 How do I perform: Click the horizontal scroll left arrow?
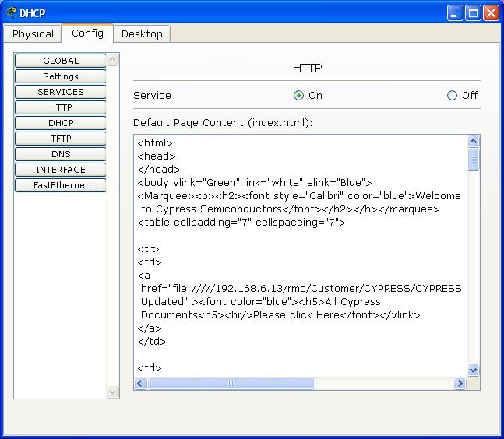click(x=140, y=384)
